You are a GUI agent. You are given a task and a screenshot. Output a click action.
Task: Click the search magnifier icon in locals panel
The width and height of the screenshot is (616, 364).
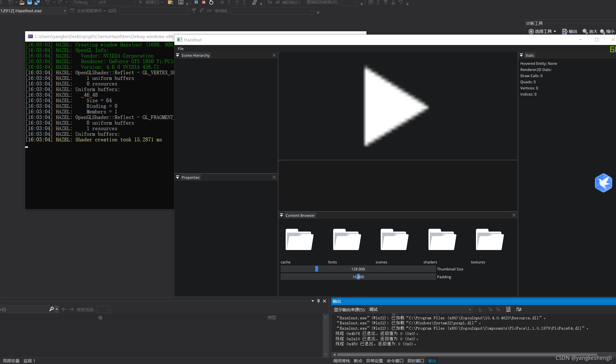click(51, 309)
